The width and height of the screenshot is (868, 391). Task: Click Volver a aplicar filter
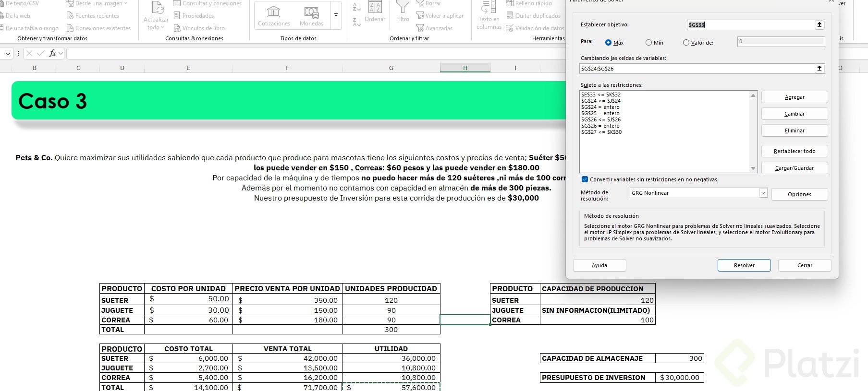click(x=440, y=16)
